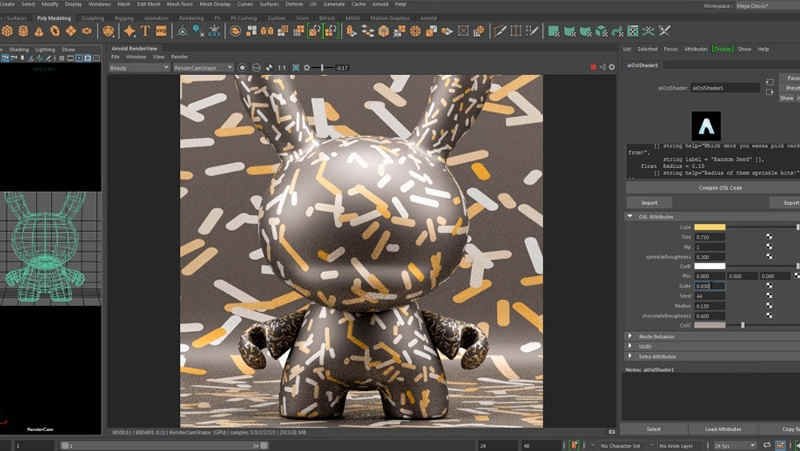
Task: Open the Mesh Tools menu
Action: [x=180, y=4]
